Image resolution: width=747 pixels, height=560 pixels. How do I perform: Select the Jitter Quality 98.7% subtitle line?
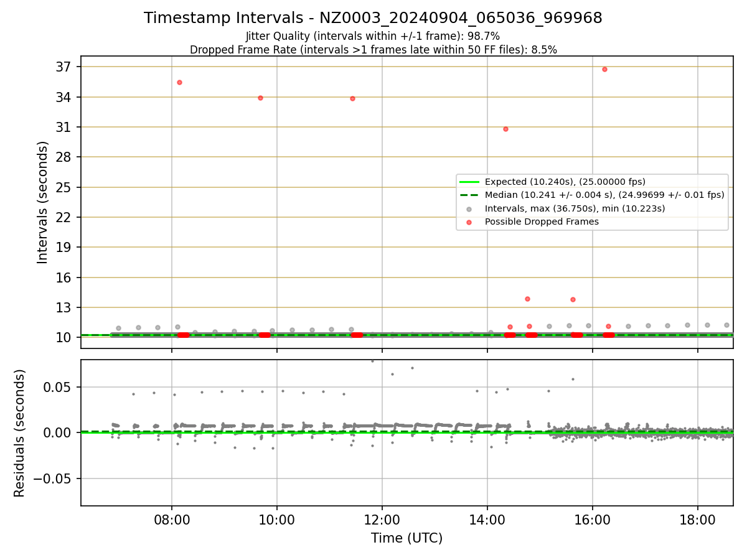coord(373,36)
